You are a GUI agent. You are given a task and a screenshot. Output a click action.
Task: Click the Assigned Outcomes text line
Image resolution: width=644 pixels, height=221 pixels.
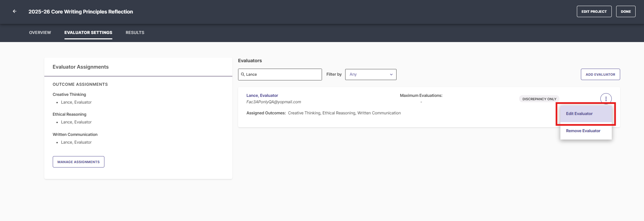[x=324, y=113]
